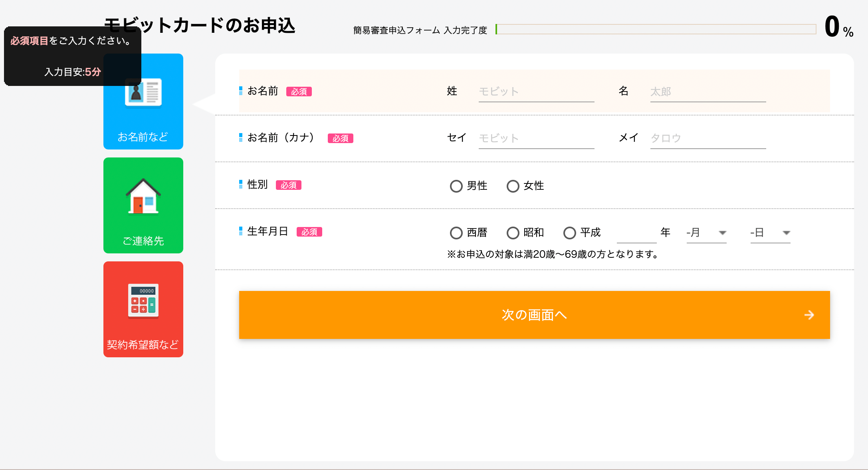Click the birth year input field
This screenshot has width=868, height=470.
click(636, 233)
